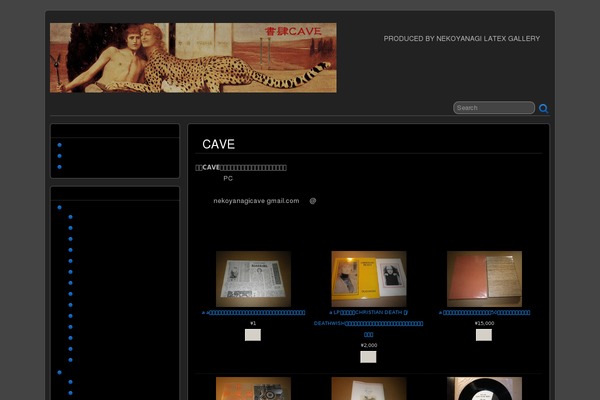Open the title link under the pink book thumbnail

pyautogui.click(x=484, y=312)
